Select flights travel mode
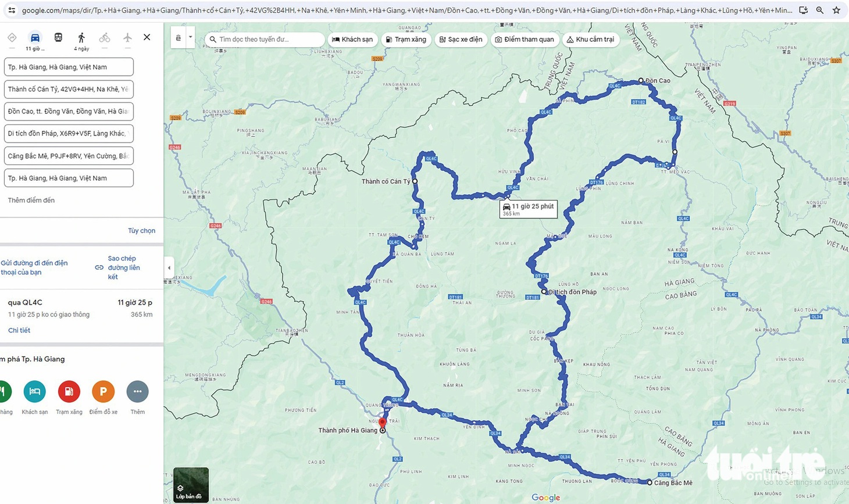 tap(127, 38)
